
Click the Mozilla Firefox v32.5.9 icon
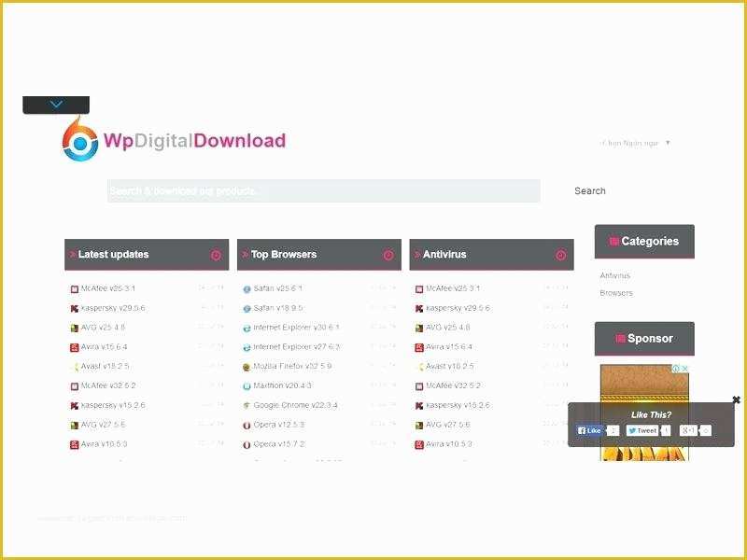click(247, 367)
